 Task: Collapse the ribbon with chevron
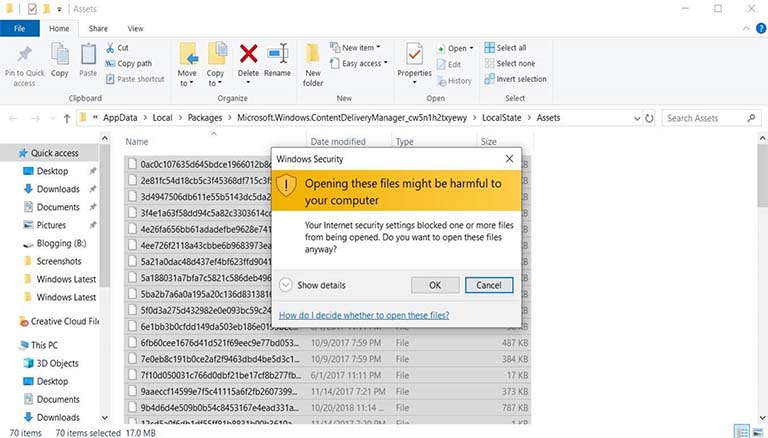coord(746,28)
